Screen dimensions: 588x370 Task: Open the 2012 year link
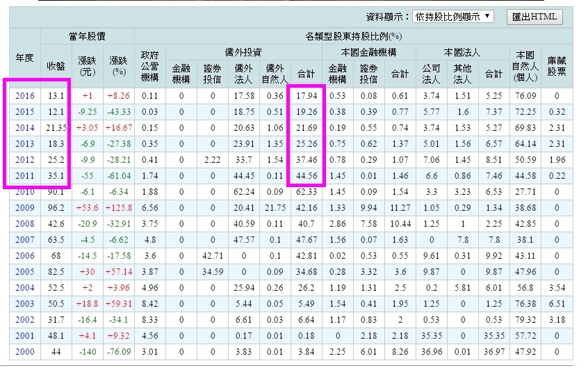point(25,160)
